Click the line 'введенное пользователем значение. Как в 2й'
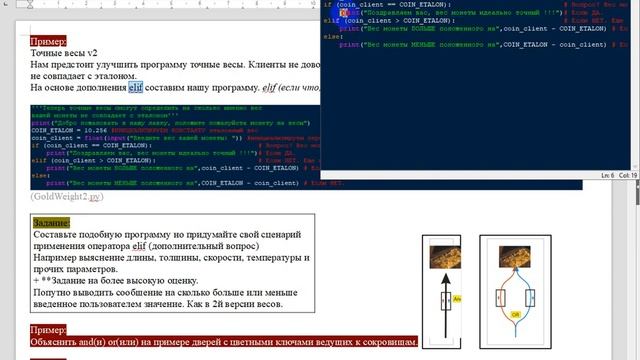The image size is (640, 360). (158, 304)
